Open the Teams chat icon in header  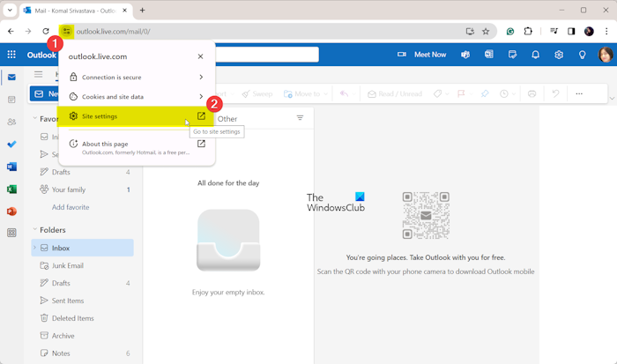tap(465, 55)
